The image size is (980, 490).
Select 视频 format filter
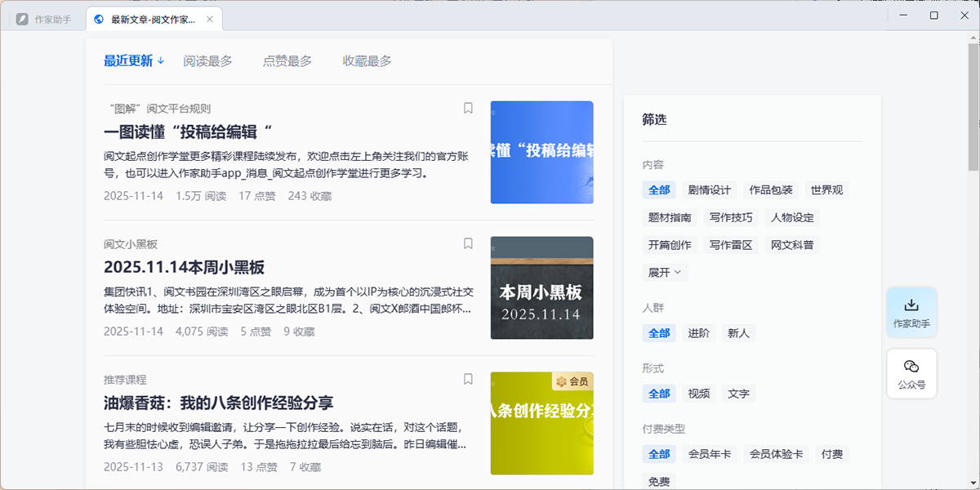click(698, 394)
